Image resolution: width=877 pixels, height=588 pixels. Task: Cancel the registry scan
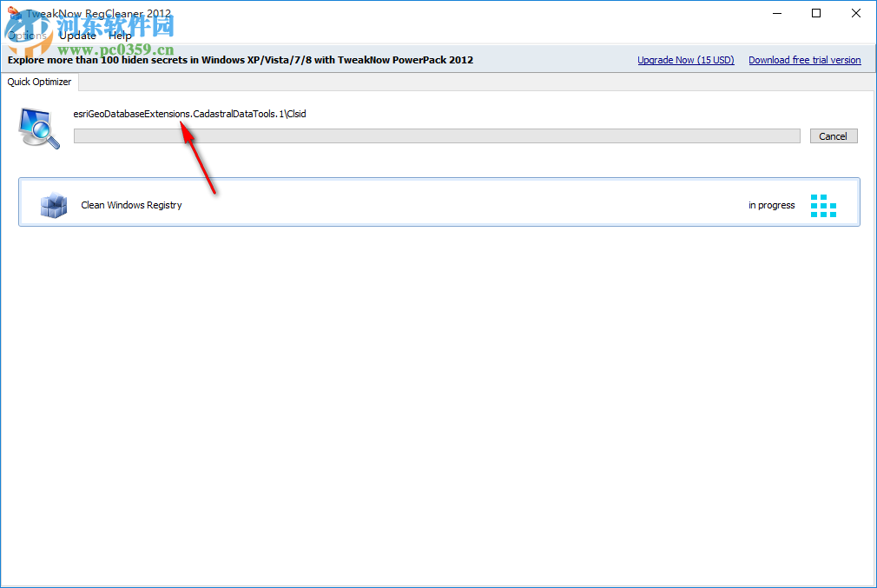pyautogui.click(x=833, y=135)
